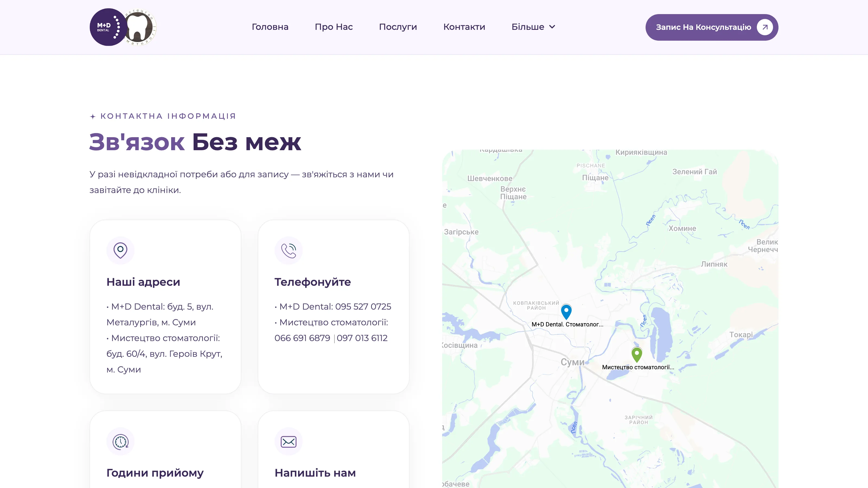Click the Липняк label on map

point(714,264)
